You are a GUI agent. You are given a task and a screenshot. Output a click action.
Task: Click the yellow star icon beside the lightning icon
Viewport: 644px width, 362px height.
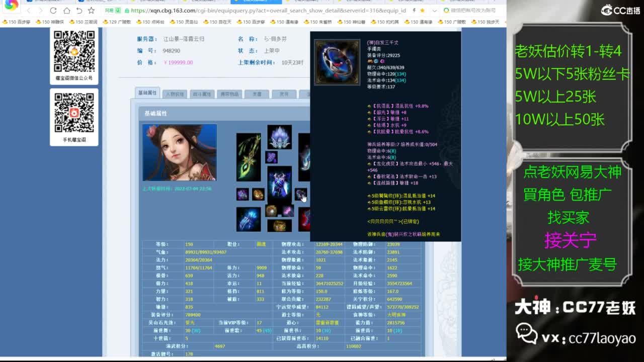[x=422, y=11]
